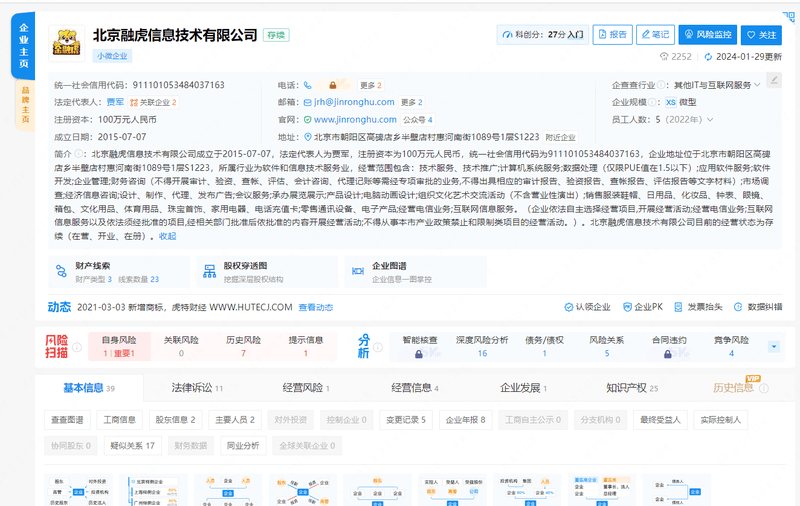Switch to 基本信息 39 tab

tap(89, 388)
